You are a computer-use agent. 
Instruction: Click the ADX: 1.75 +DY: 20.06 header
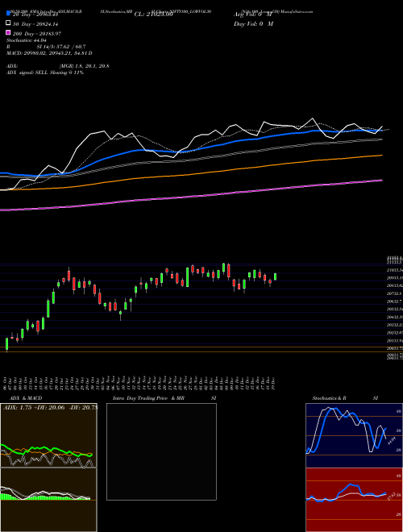coord(50,408)
